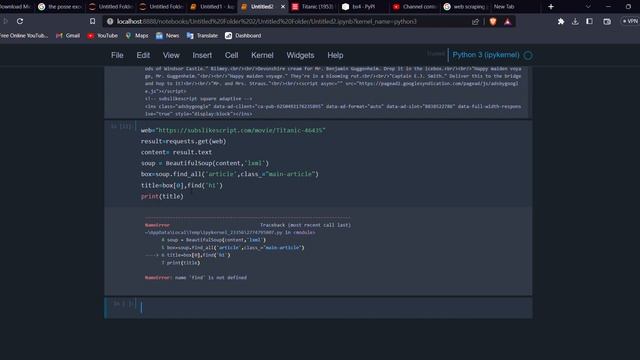Viewport: 640px width, 360px height.
Task: Maximize the browser window
Action: pos(628,7)
